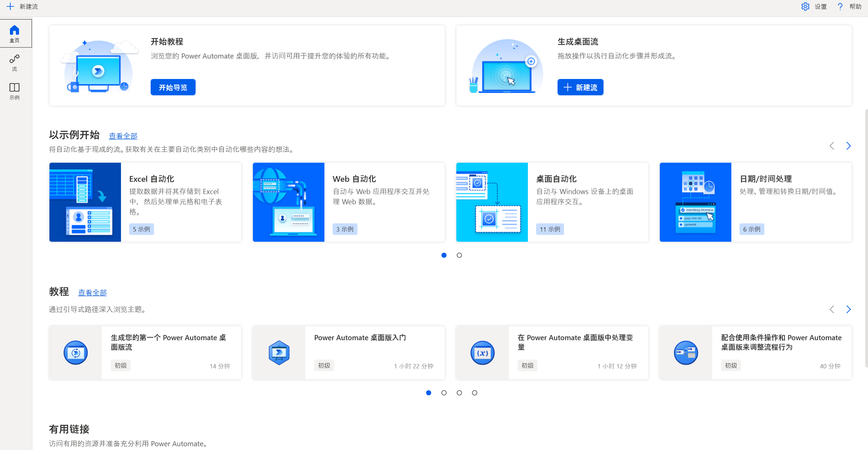Open the 桌面自动化 example card
Image resolution: width=868 pixels, height=450 pixels.
click(552, 202)
